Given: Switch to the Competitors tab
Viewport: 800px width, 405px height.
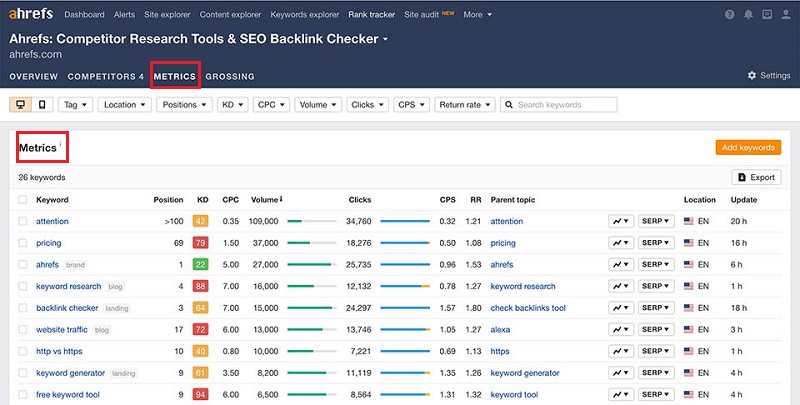Looking at the screenshot, I should coord(106,77).
